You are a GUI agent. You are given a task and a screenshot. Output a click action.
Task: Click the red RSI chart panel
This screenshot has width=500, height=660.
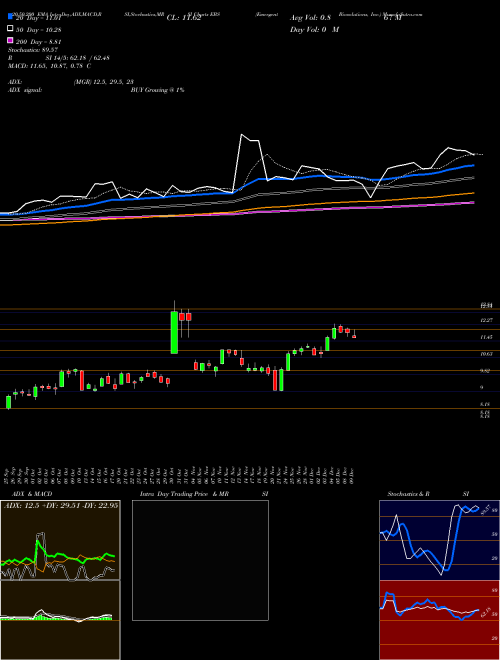click(439, 620)
